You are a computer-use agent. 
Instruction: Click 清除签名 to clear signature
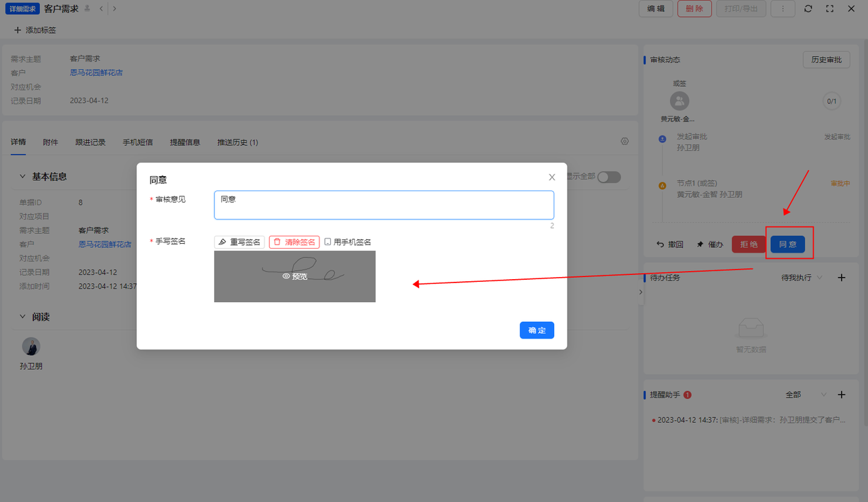click(294, 242)
